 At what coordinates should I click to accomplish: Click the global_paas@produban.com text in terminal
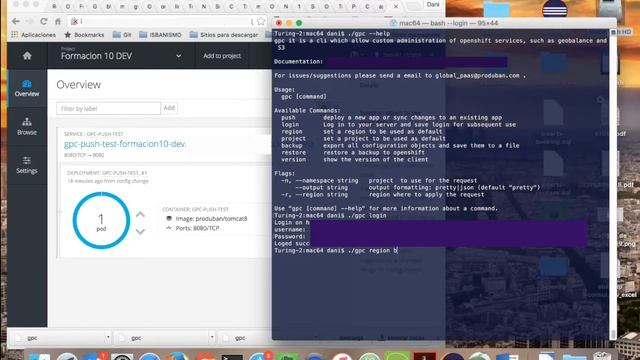[x=477, y=76]
